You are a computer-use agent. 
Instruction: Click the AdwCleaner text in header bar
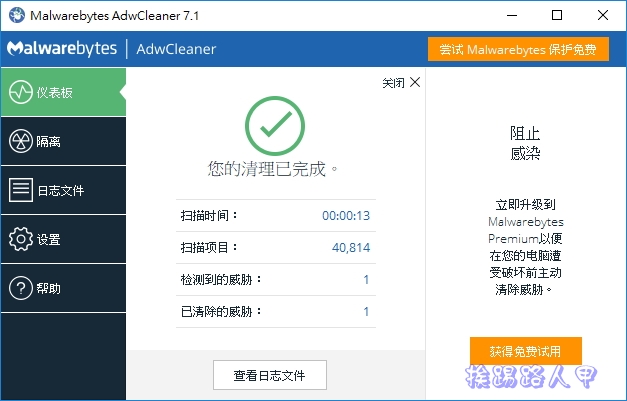coord(176,49)
